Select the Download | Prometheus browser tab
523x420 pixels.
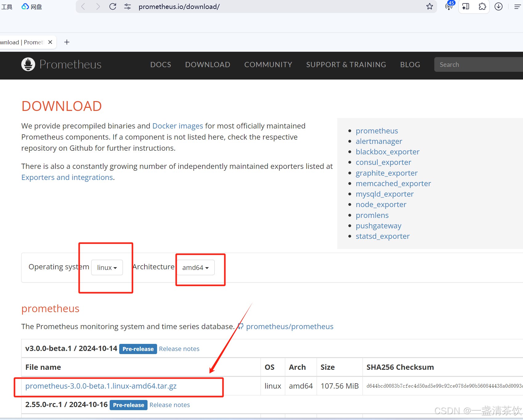coord(22,42)
